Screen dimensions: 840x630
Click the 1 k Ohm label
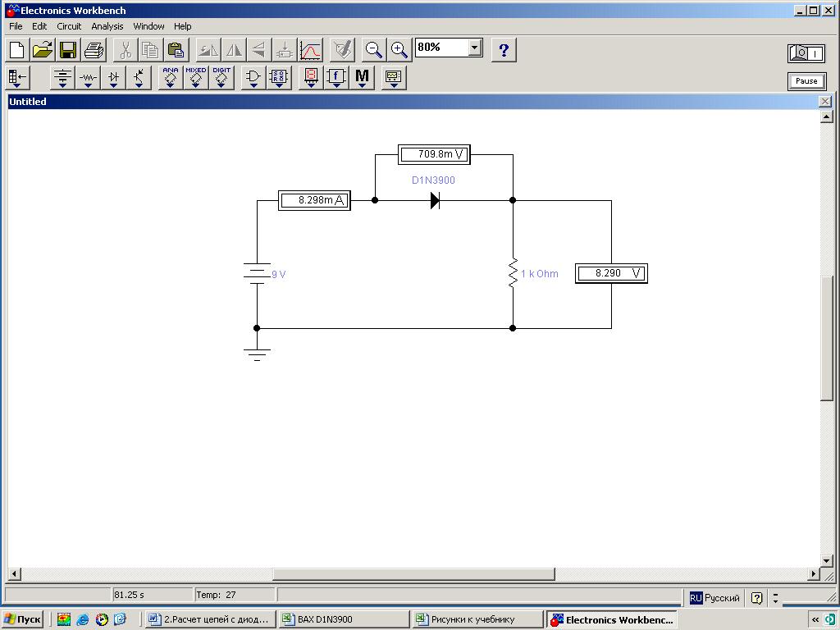(x=540, y=274)
